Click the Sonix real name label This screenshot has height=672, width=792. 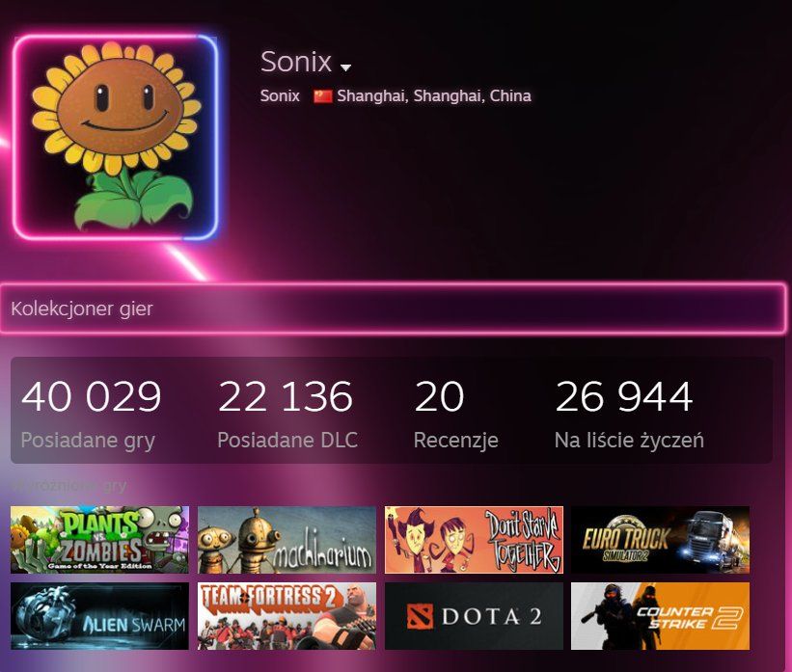click(x=280, y=95)
